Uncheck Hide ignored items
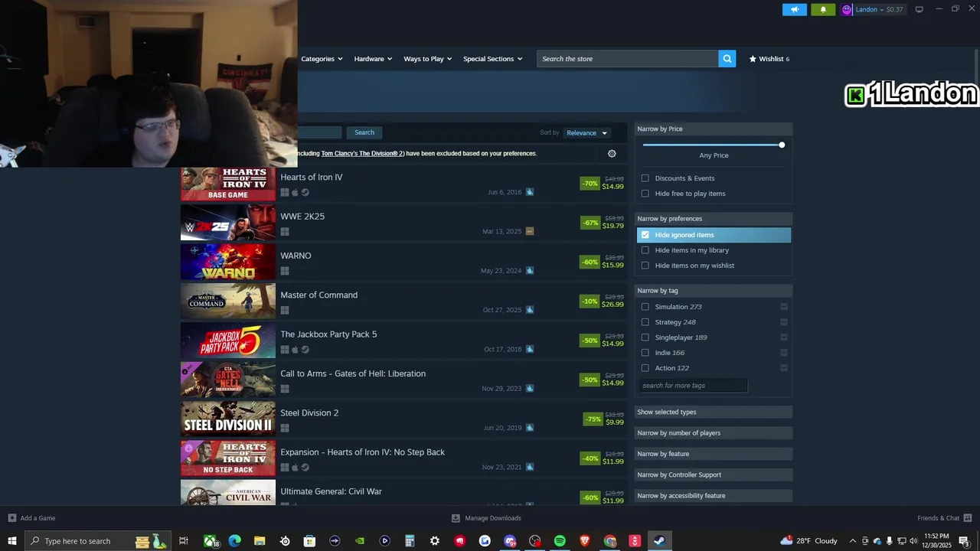980x551 pixels. coord(645,235)
